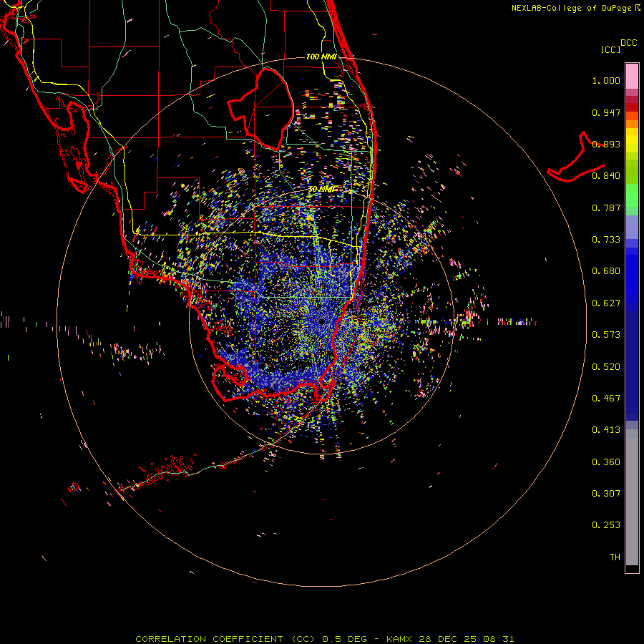Click the 0.573 scale value

click(x=606, y=335)
